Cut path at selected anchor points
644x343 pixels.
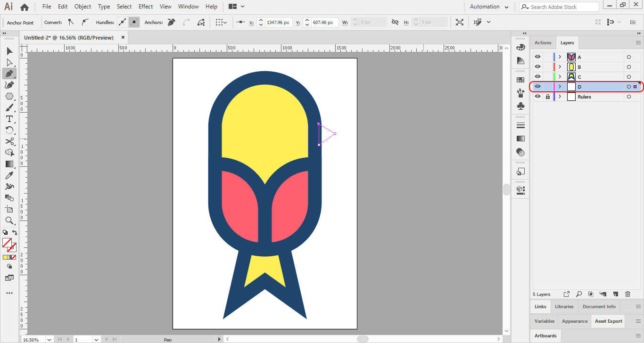[x=201, y=22]
